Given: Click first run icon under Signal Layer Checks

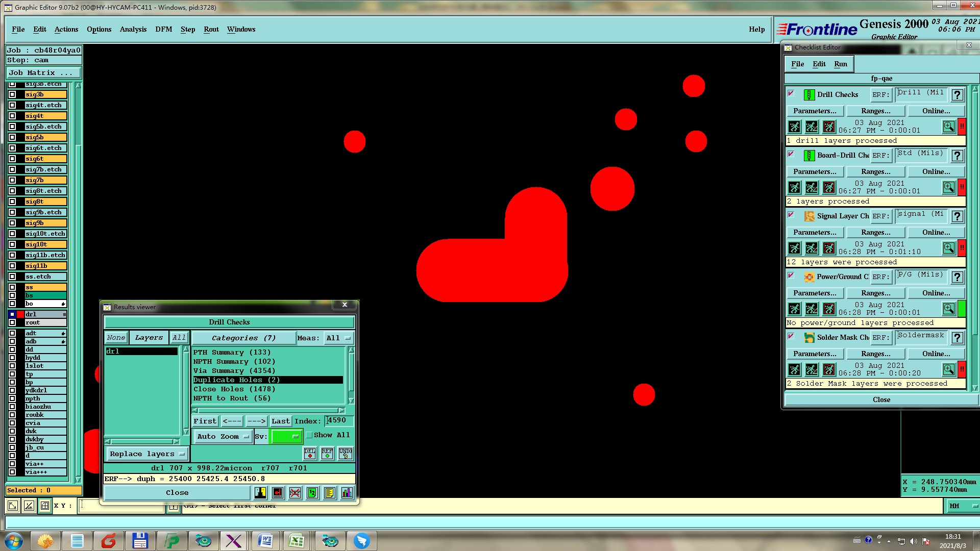Looking at the screenshot, I should click(x=794, y=248).
